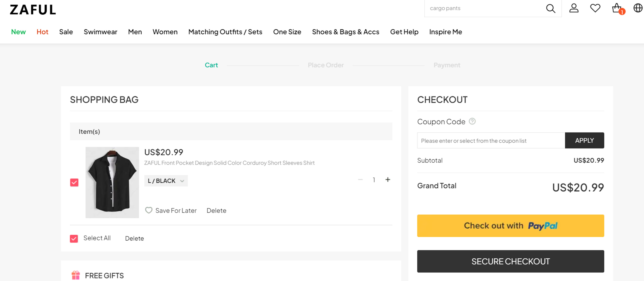The image size is (644, 281).
Task: Click the Free Gifts gift box icon
Action: (75, 275)
